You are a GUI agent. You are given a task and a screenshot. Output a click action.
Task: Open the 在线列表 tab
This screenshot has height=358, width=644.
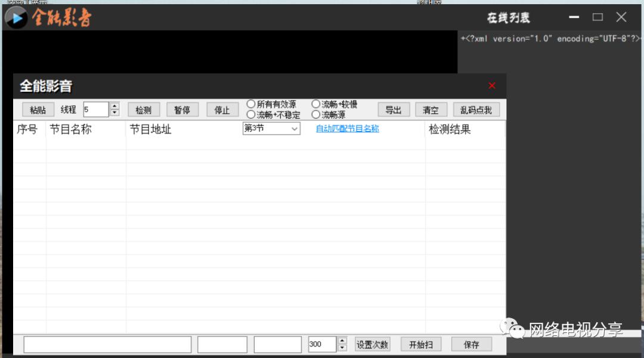click(508, 18)
